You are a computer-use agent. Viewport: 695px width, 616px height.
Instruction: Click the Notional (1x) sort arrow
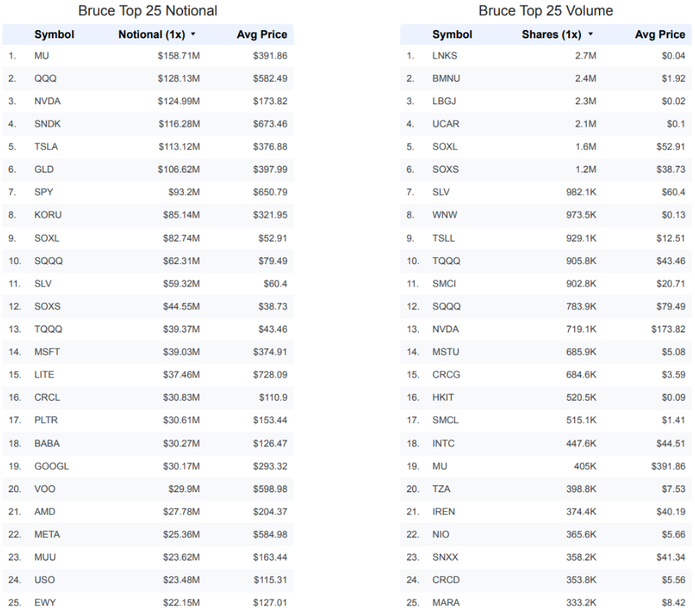coord(193,34)
